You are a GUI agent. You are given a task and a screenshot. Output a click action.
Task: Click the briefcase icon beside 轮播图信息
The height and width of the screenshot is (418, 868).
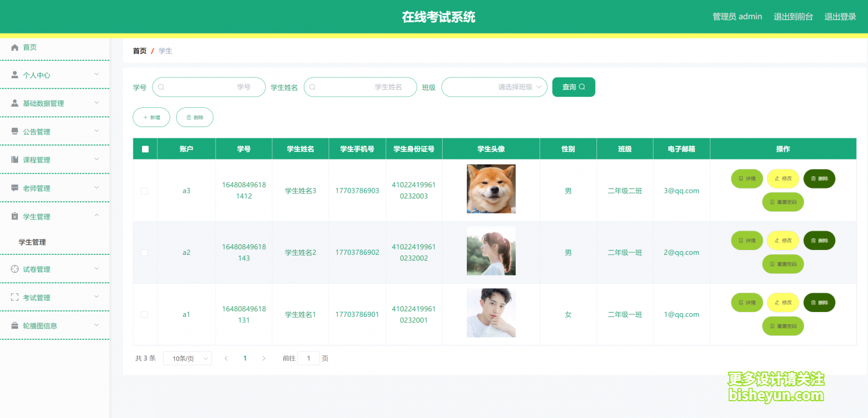(x=15, y=326)
